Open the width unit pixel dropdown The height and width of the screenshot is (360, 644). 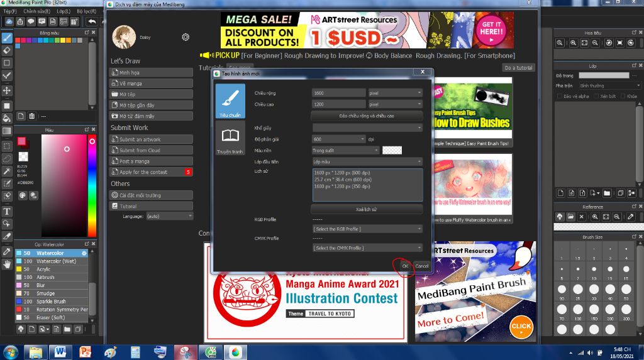pos(395,93)
